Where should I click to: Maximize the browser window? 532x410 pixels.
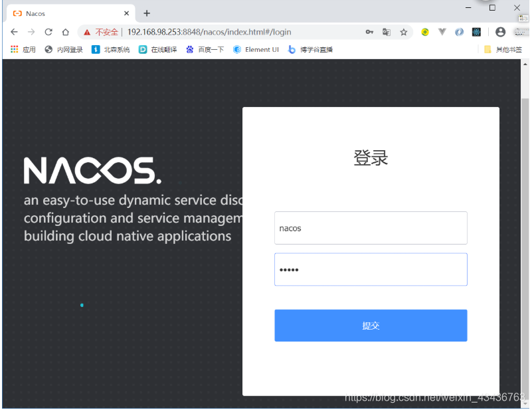tap(492, 7)
